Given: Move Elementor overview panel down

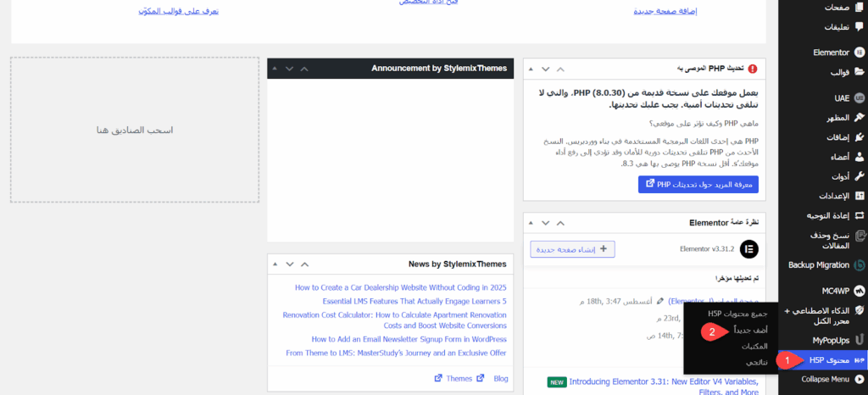Looking at the screenshot, I should (x=545, y=223).
